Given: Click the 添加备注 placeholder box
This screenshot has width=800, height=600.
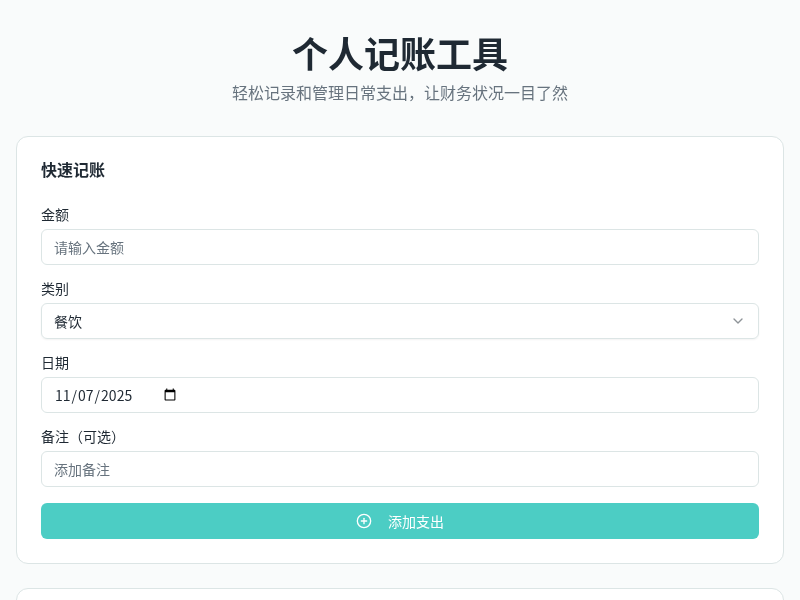Looking at the screenshot, I should [399, 469].
